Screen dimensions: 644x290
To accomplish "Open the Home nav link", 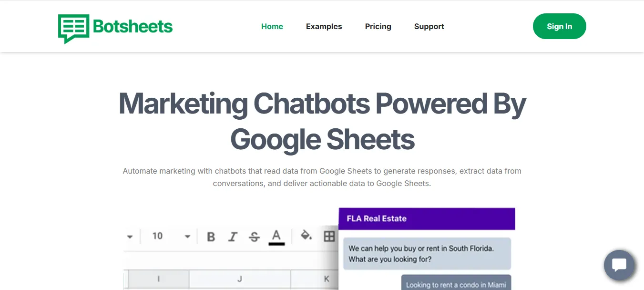I will click(272, 27).
